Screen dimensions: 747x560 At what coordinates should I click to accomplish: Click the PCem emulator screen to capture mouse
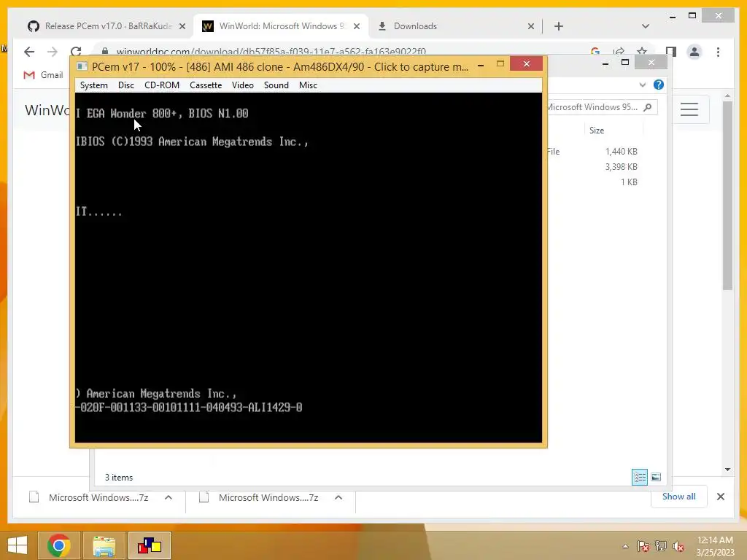[309, 268]
